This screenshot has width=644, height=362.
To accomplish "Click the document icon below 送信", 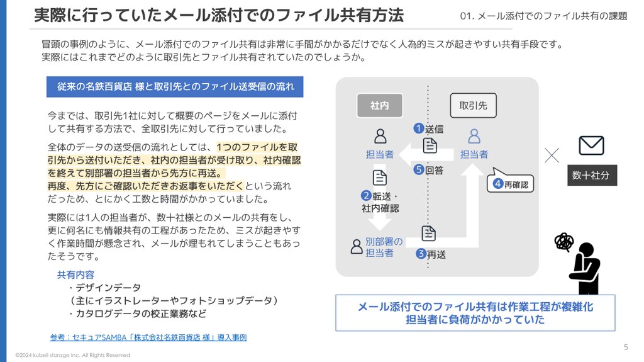I will click(x=430, y=145).
